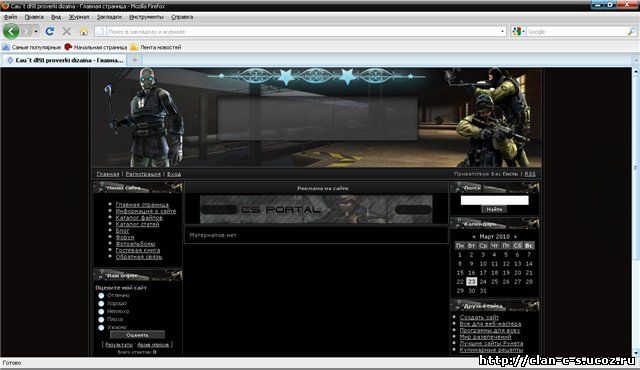
Task: Select the Отлично poll radio button
Action: (x=101, y=295)
